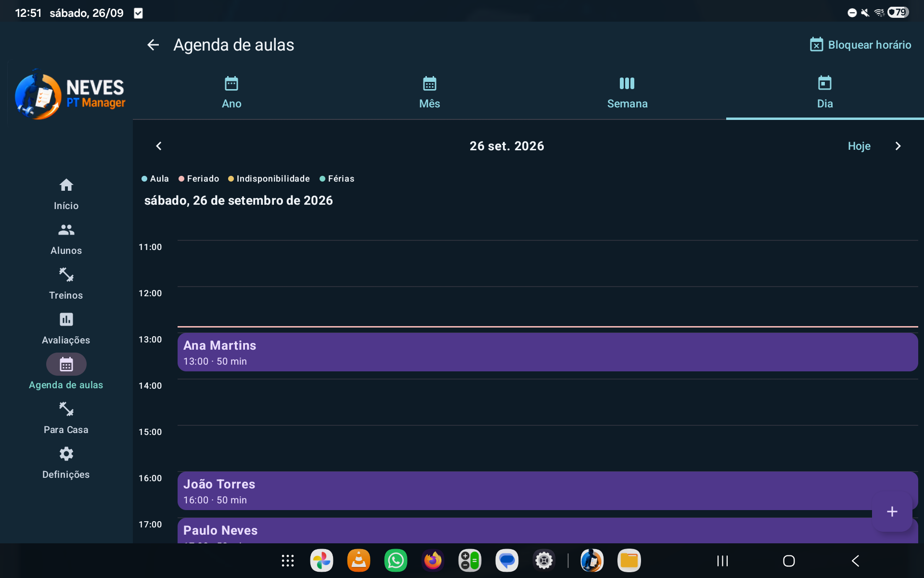The width and height of the screenshot is (924, 578).
Task: Click the Férias legend label
Action: 341,179
